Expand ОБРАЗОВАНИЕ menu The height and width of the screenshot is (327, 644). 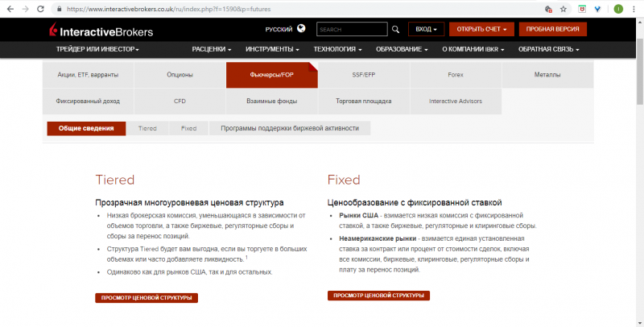402,49
